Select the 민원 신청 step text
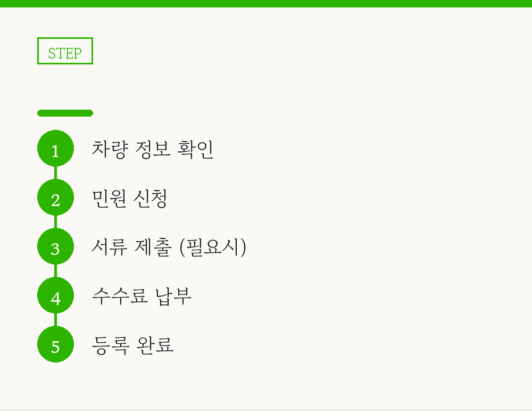532x412 pixels. click(x=129, y=198)
